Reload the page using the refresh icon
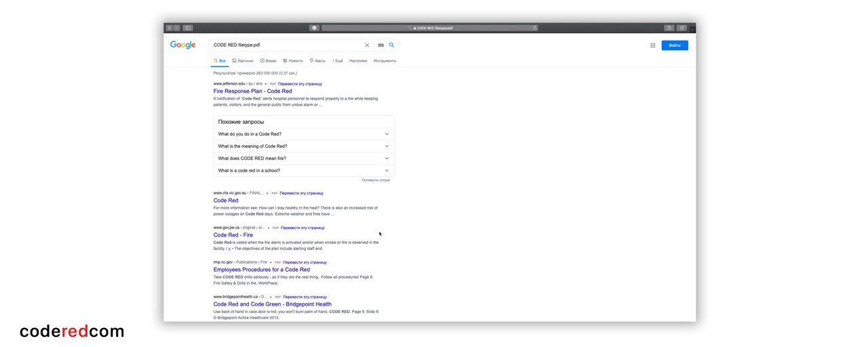 [x=534, y=28]
